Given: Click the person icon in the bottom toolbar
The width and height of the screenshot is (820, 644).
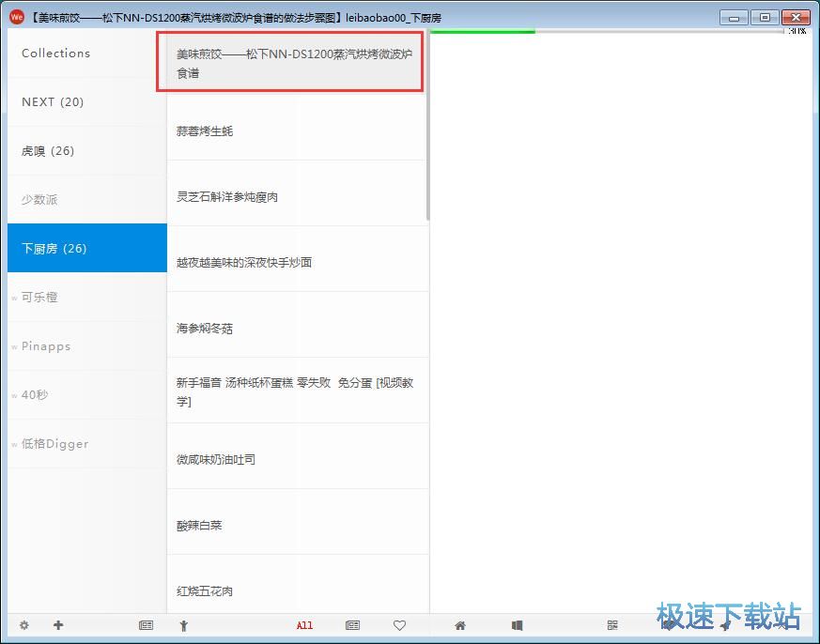Looking at the screenshot, I should (x=184, y=625).
